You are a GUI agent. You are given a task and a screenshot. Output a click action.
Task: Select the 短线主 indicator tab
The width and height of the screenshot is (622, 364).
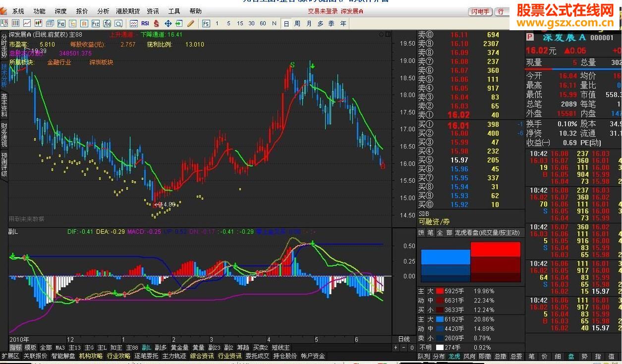281,348
